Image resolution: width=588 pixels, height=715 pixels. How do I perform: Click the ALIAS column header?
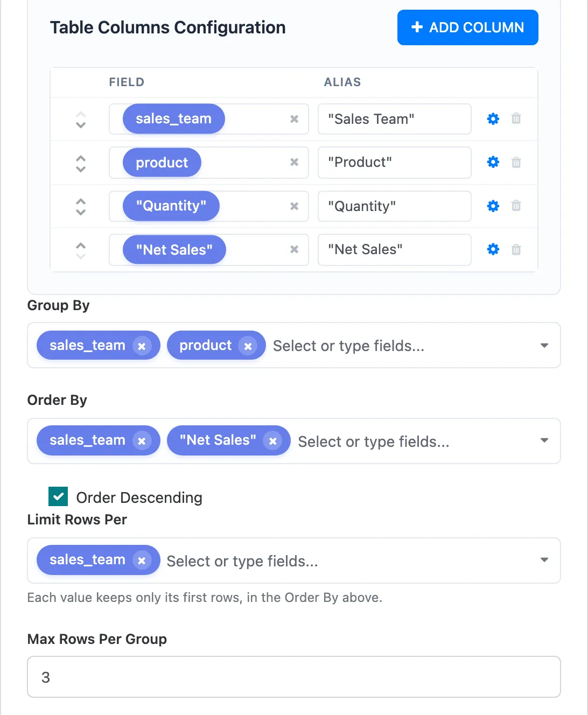342,82
